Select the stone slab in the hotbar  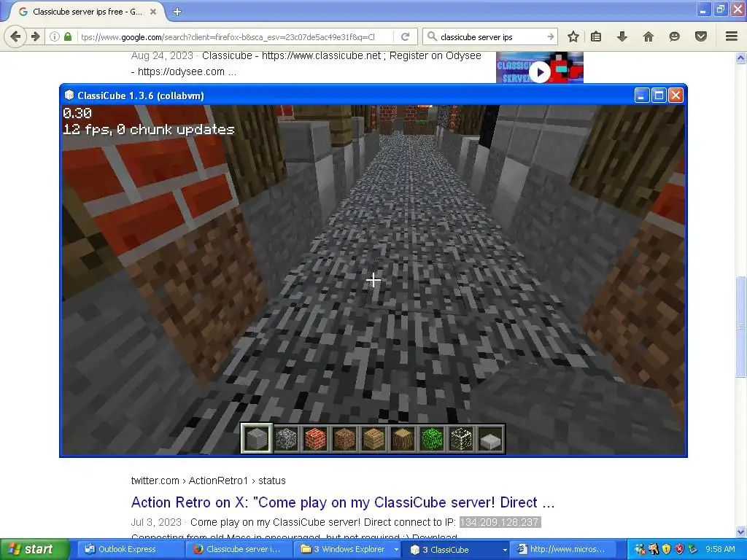pos(490,438)
